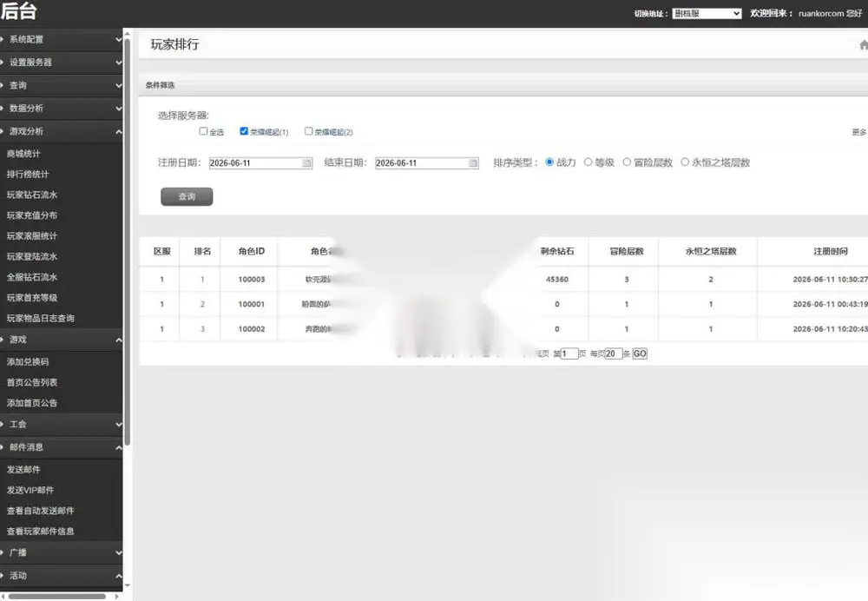Screen dimensions: 868x601
Task: Choose 冒险层数 as sort type
Action: pos(627,162)
